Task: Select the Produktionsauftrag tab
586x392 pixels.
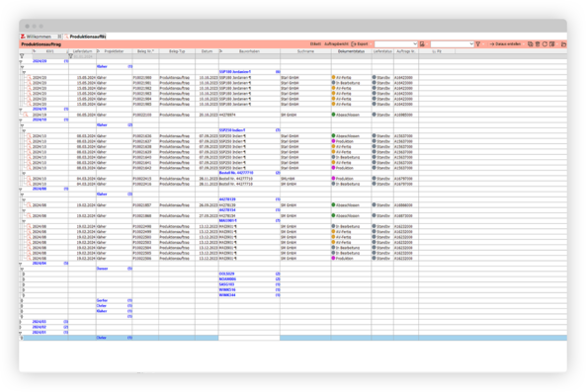Action: 87,37
